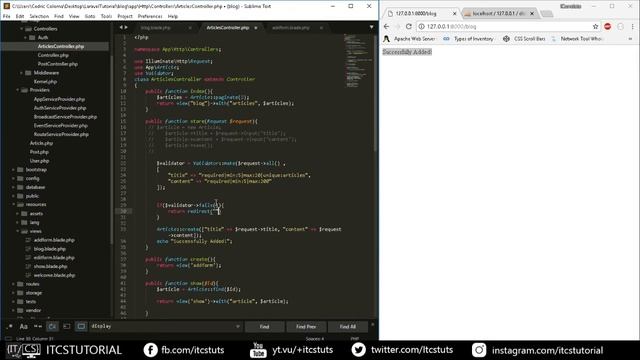Click Chrome address bar URL
This screenshot has height=360, width=640.
[451, 27]
